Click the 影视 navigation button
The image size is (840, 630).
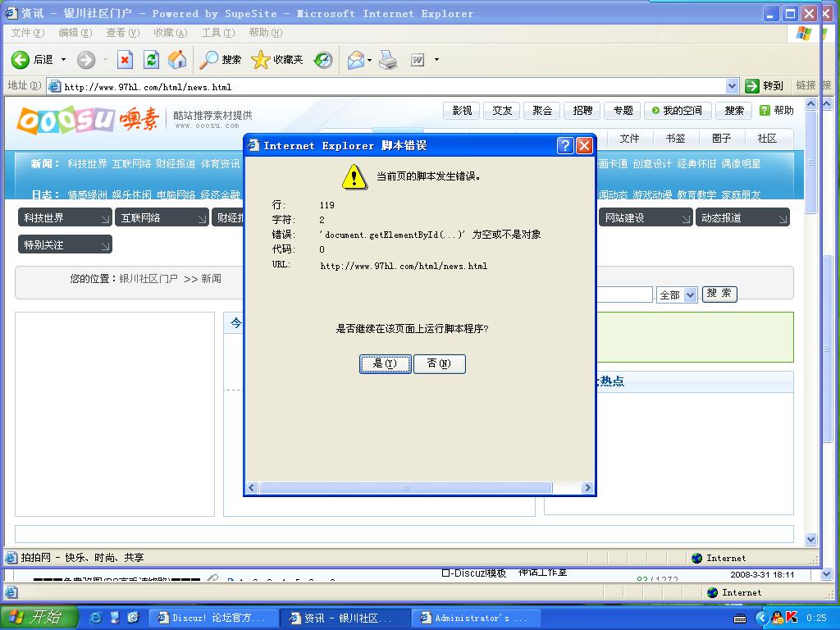tap(462, 111)
